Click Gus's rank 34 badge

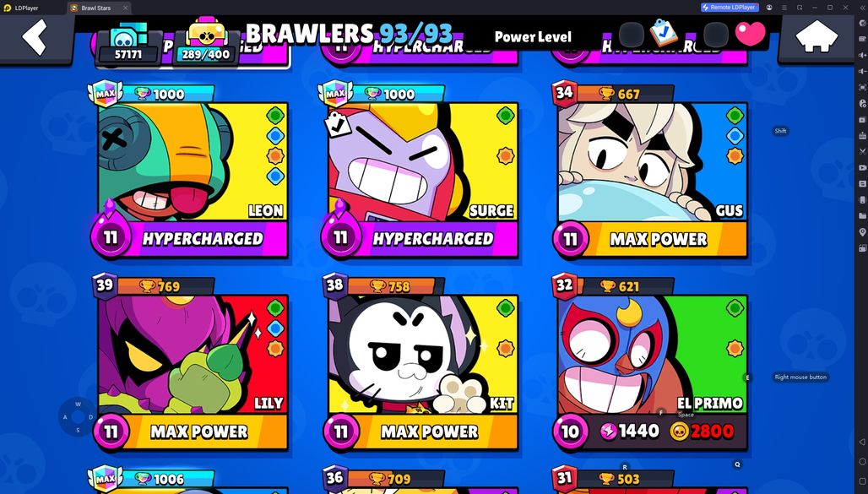pos(564,92)
